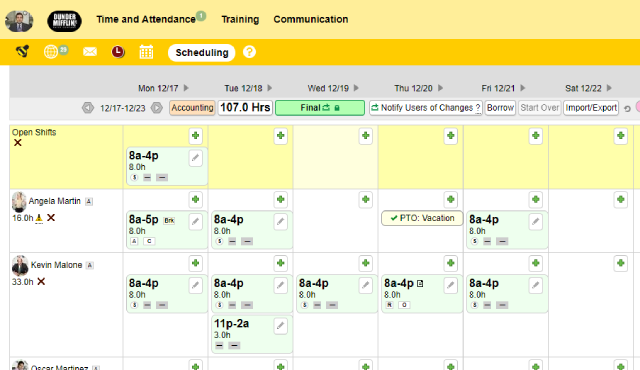Click the globe notifications icon
The width and height of the screenshot is (640, 370).
[x=51, y=52]
